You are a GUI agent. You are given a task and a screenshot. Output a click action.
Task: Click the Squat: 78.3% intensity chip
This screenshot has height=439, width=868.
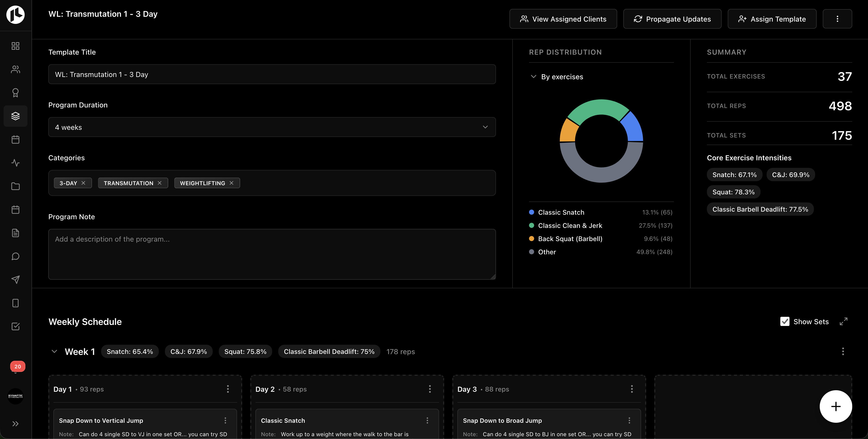tap(733, 192)
